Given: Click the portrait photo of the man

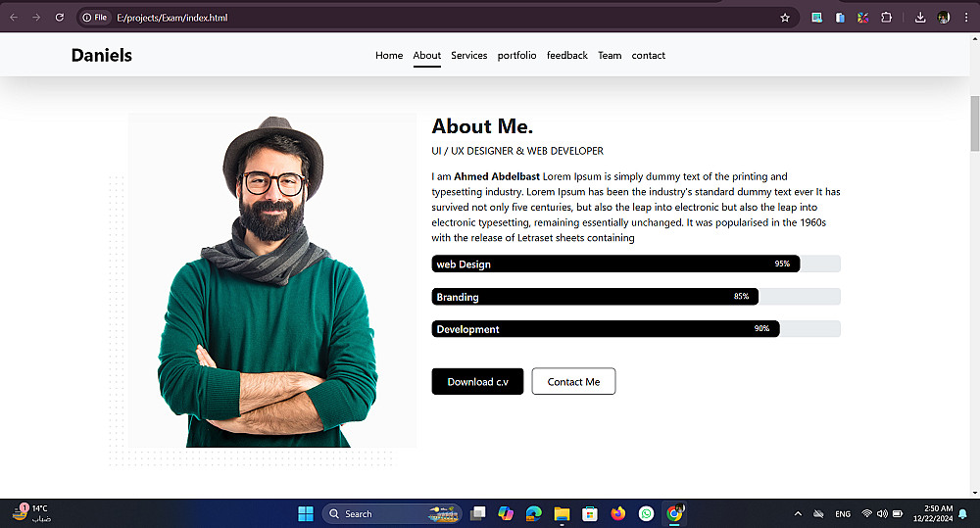Looking at the screenshot, I should click(271, 280).
